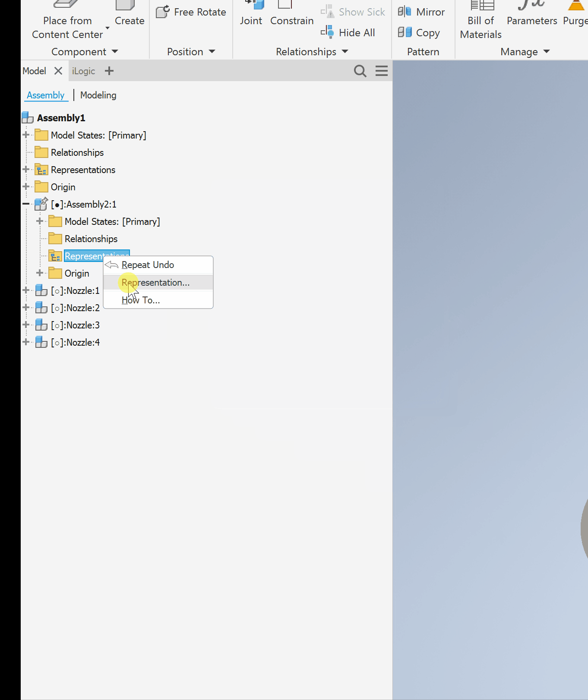Open the Parameters tool

point(532,14)
